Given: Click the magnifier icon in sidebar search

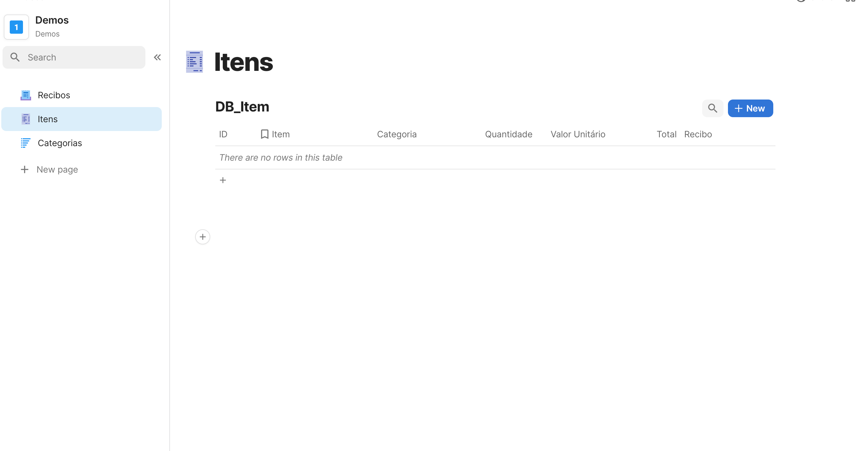Looking at the screenshot, I should pos(15,57).
